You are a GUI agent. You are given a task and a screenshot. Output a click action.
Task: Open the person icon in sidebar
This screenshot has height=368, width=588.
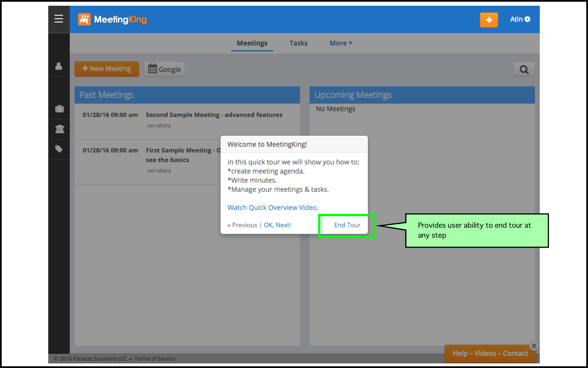coord(59,66)
